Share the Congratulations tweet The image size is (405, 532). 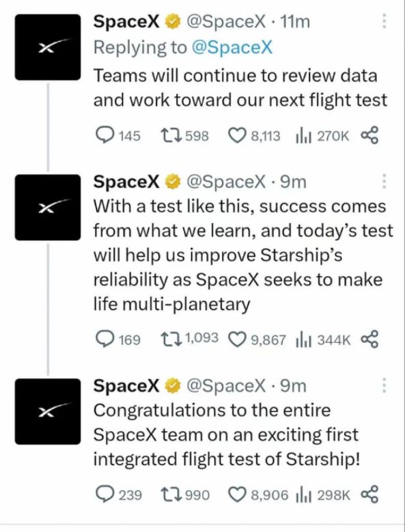[369, 494]
